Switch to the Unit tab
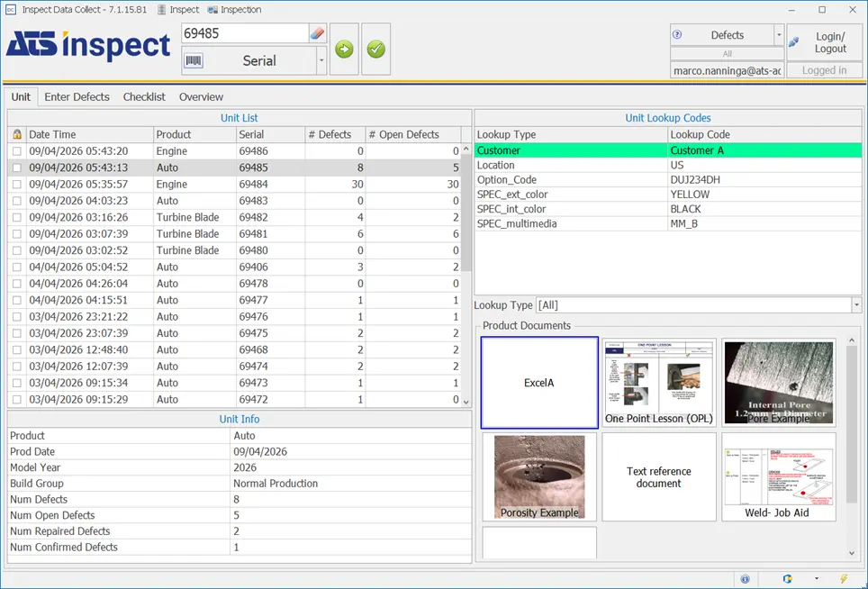 [x=21, y=97]
